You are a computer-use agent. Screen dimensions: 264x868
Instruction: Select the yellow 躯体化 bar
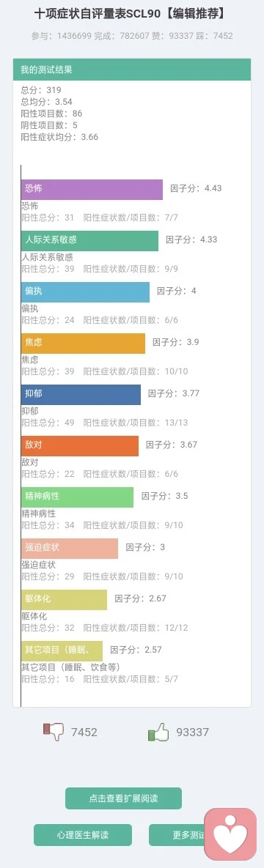point(65,599)
